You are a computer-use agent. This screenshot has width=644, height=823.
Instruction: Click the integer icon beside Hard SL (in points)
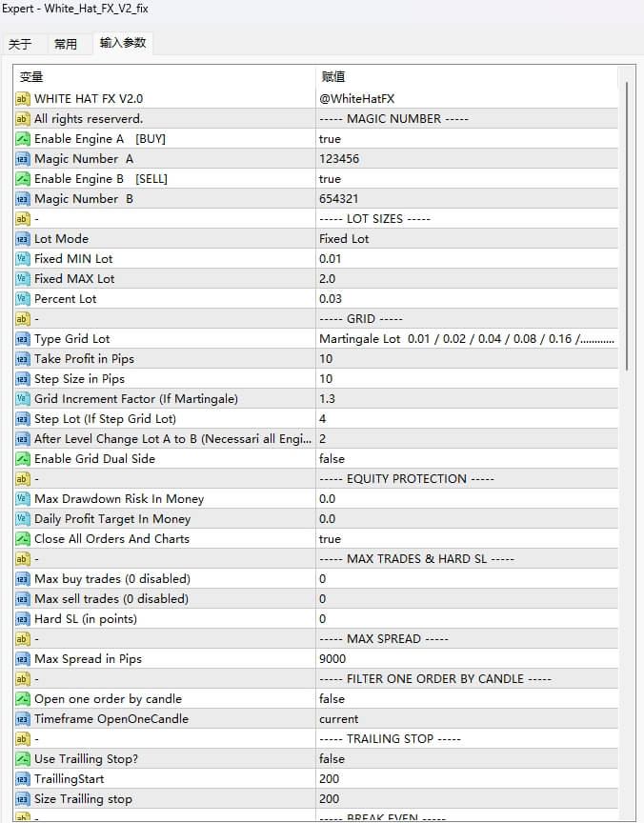pyautogui.click(x=23, y=619)
